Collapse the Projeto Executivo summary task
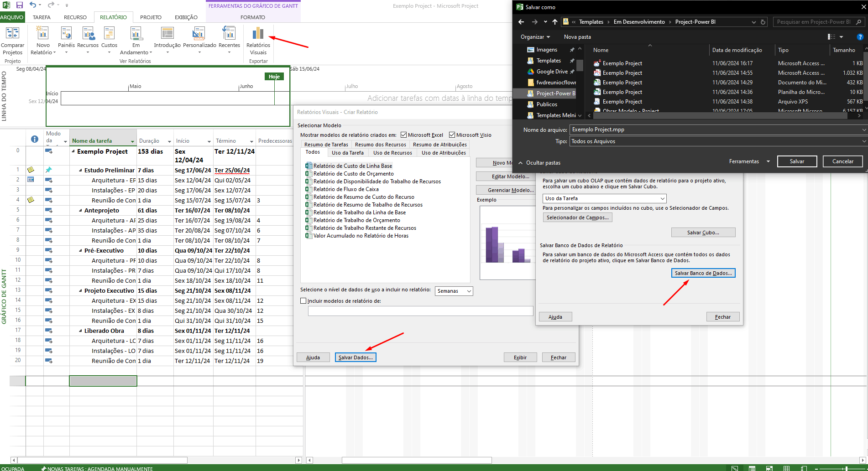Image resolution: width=868 pixels, height=471 pixels. pos(81,291)
